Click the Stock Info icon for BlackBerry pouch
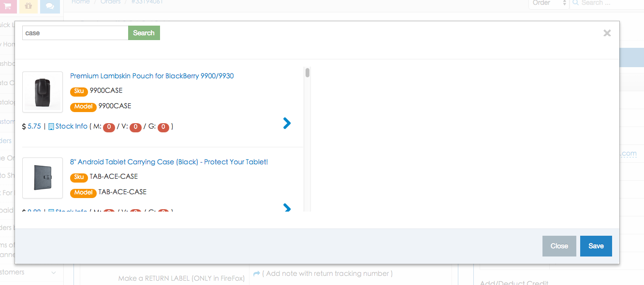The width and height of the screenshot is (644, 285). (x=51, y=127)
